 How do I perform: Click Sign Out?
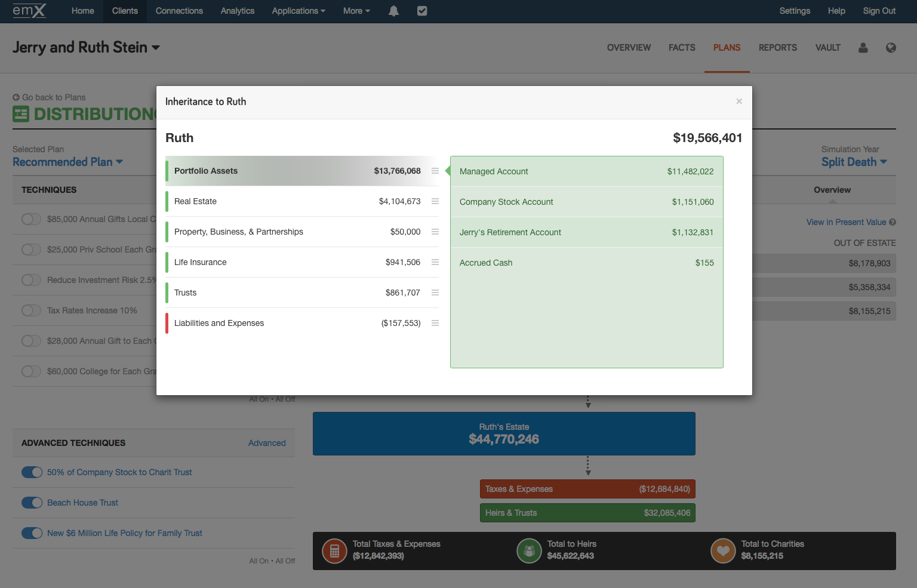879,11
